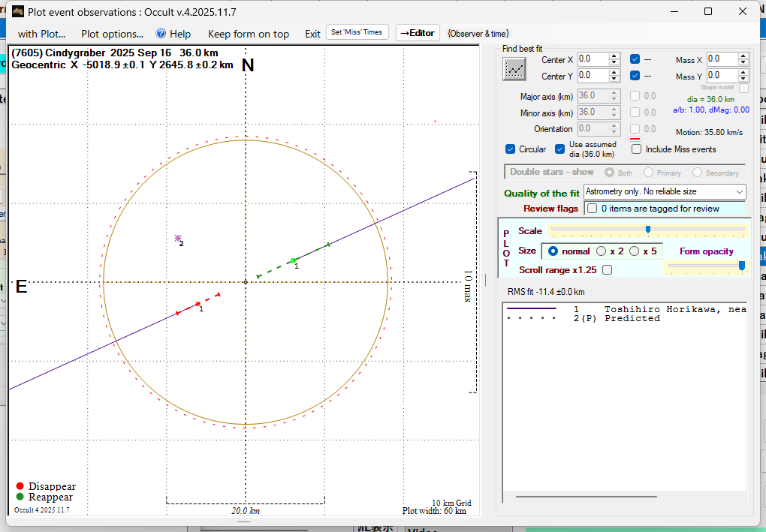766x532 pixels.
Task: Click the Occult app icon in title bar
Action: [17, 11]
